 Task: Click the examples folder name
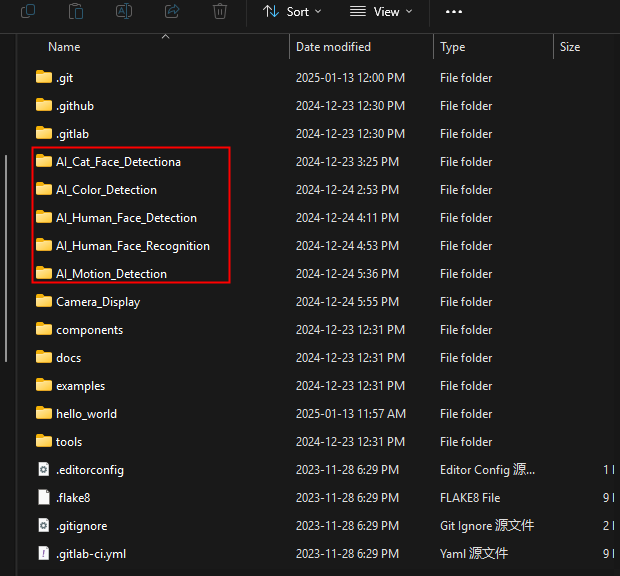81,386
